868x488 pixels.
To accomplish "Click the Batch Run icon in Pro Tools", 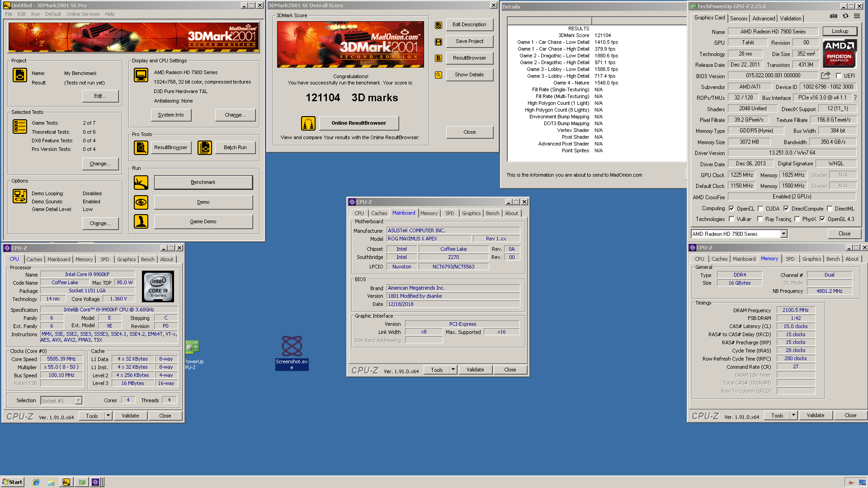I will [204, 147].
